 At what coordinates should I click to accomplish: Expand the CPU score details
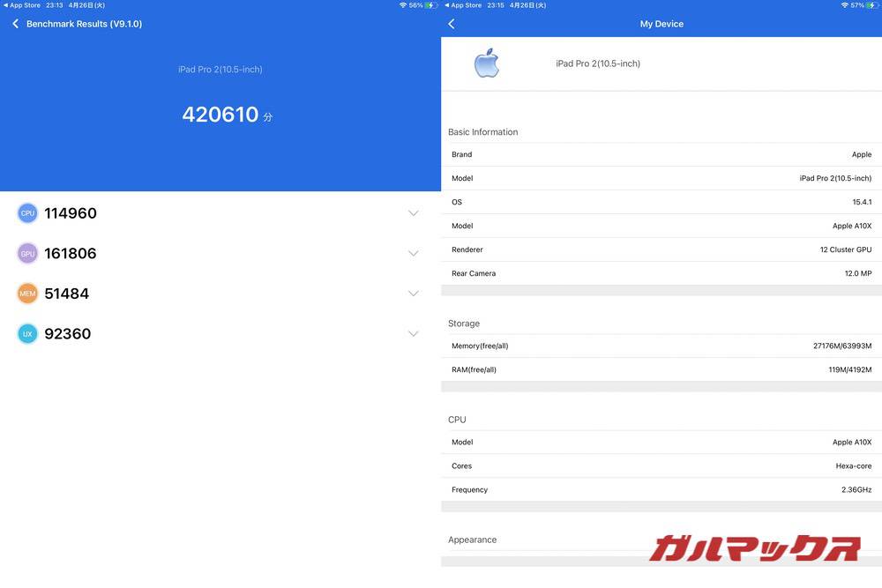pos(413,212)
